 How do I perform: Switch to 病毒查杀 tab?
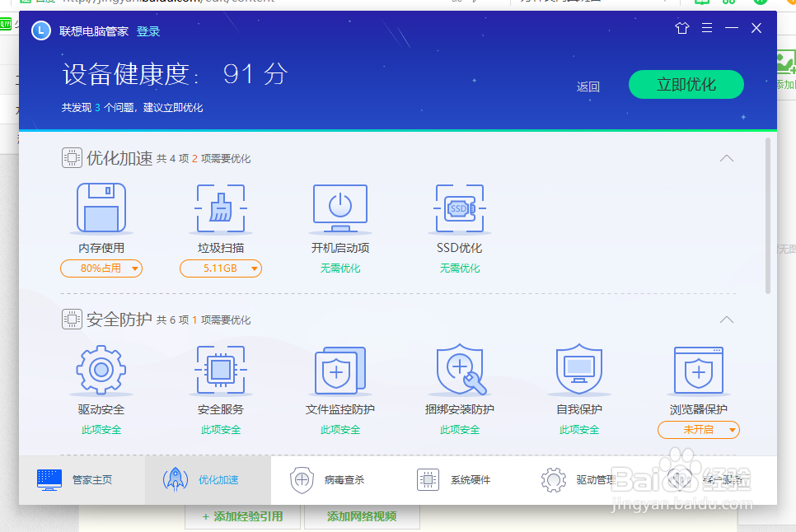[x=334, y=480]
